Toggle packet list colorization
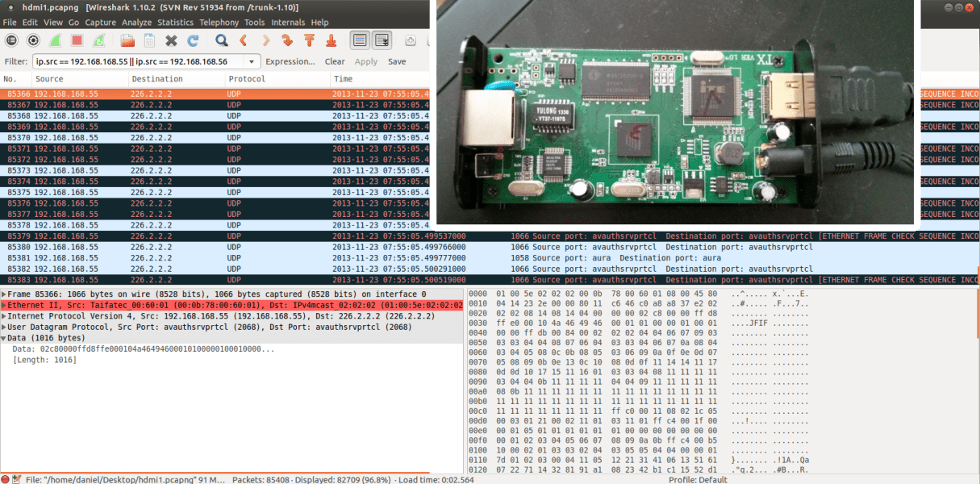The image size is (980, 484). point(360,40)
